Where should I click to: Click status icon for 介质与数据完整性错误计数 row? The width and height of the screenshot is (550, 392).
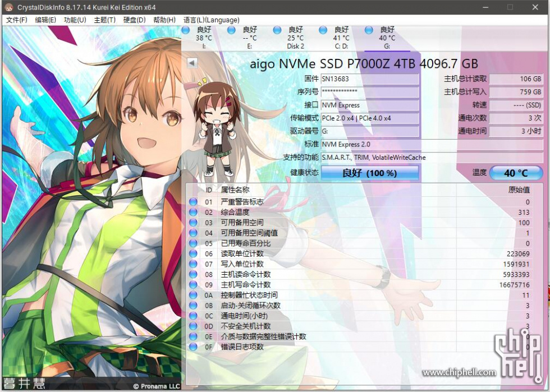[193, 336]
